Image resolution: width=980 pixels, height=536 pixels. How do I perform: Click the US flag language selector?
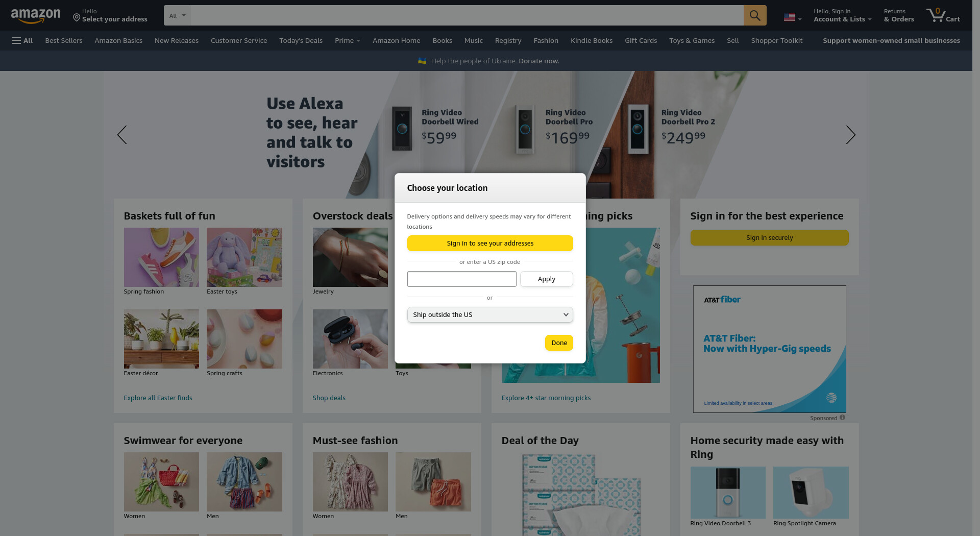coord(793,17)
